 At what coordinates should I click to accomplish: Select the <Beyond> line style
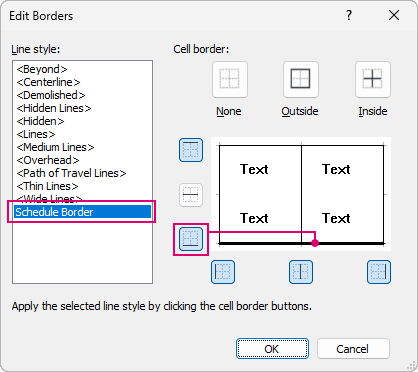(x=42, y=69)
